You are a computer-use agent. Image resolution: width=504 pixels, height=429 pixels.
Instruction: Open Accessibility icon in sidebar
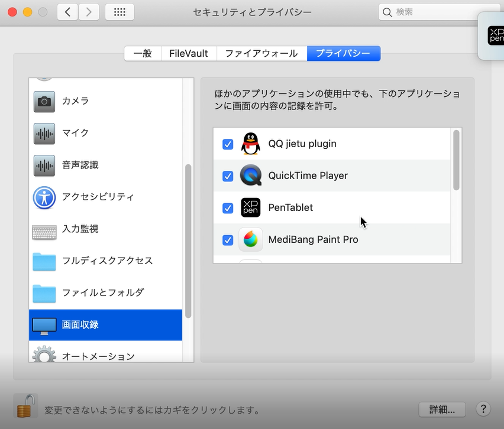[x=44, y=197]
